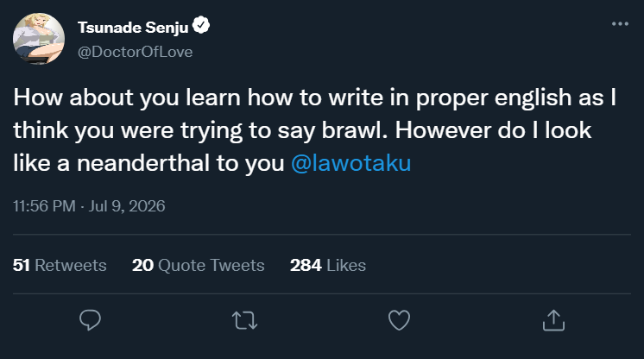Image resolution: width=644 pixels, height=359 pixels.
Task: Open the @DoctorOfLove handle
Action: [x=136, y=52]
